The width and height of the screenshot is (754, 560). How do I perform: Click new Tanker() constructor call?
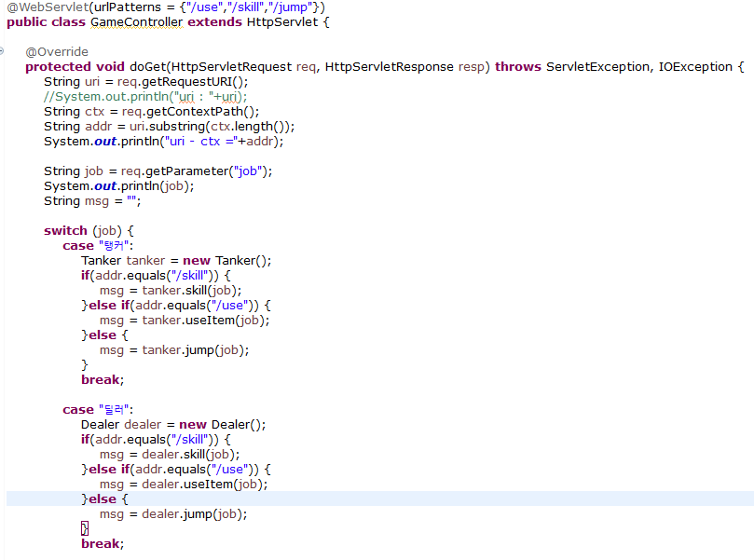[x=225, y=261]
